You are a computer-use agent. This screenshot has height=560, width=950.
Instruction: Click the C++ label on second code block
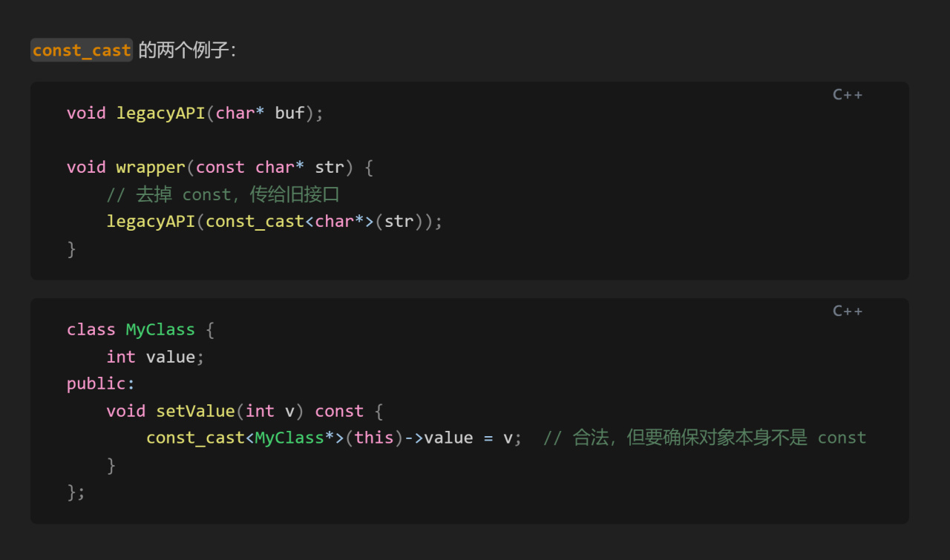click(x=848, y=311)
